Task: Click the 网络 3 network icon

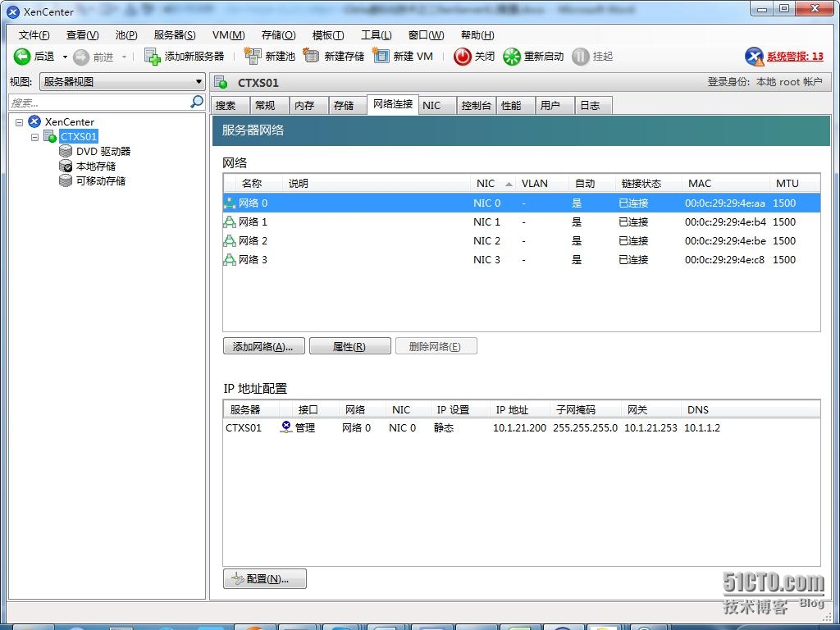Action: point(230,260)
